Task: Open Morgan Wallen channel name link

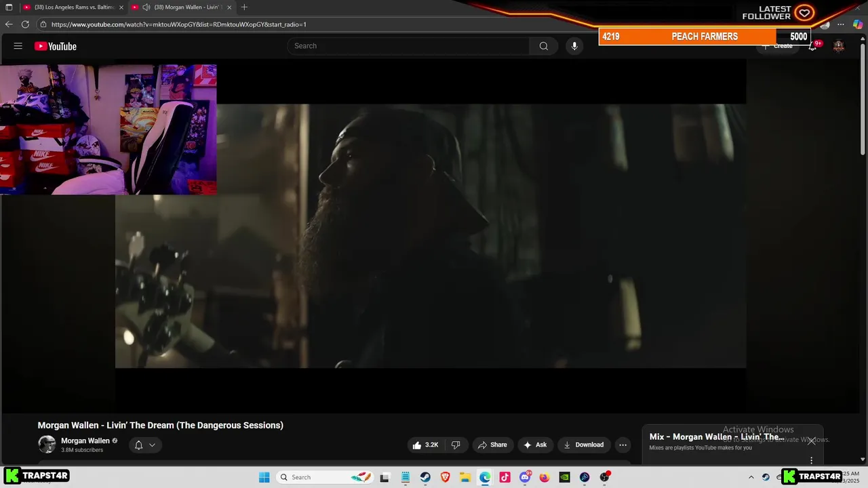Action: pyautogui.click(x=85, y=441)
